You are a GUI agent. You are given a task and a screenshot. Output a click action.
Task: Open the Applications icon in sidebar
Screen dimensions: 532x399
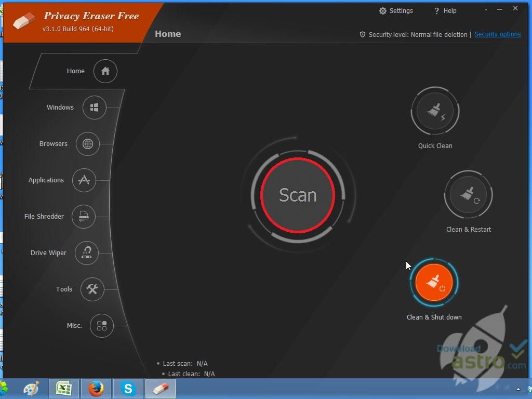coord(84,180)
